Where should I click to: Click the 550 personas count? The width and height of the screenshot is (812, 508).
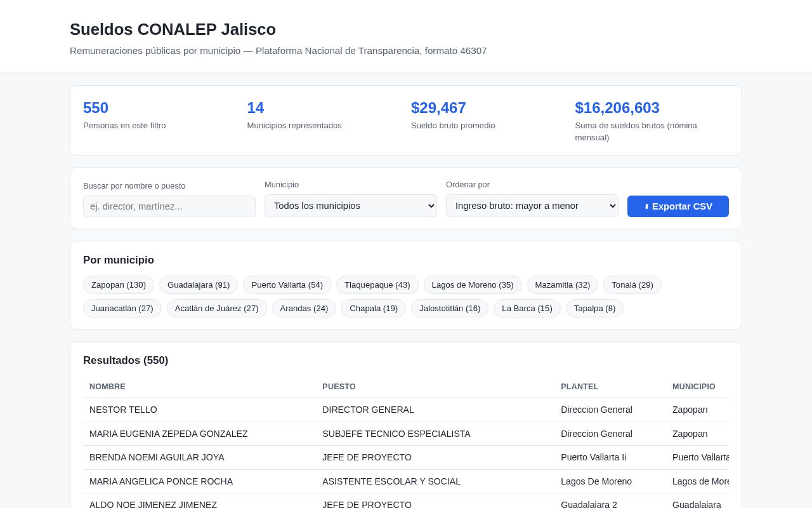(x=96, y=108)
